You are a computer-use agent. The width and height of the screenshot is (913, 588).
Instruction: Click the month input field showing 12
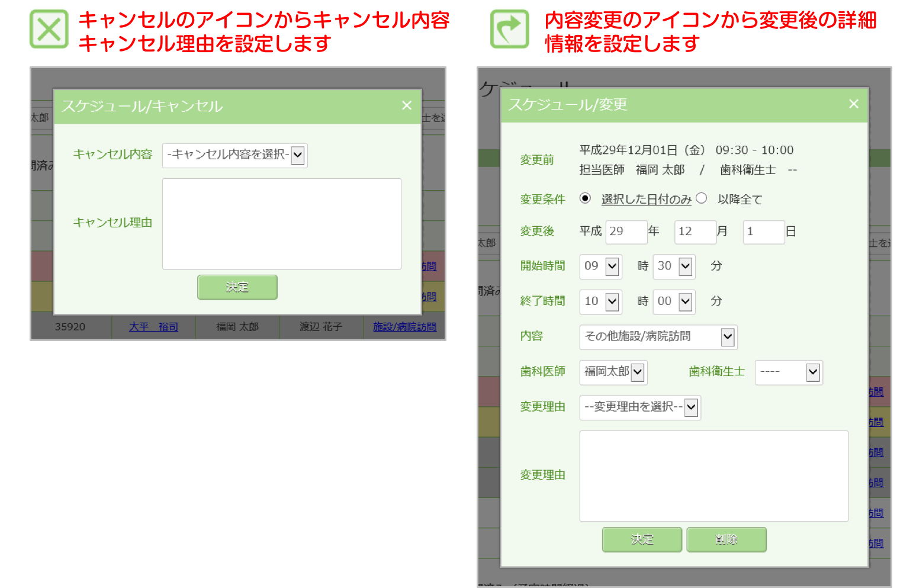tap(695, 232)
